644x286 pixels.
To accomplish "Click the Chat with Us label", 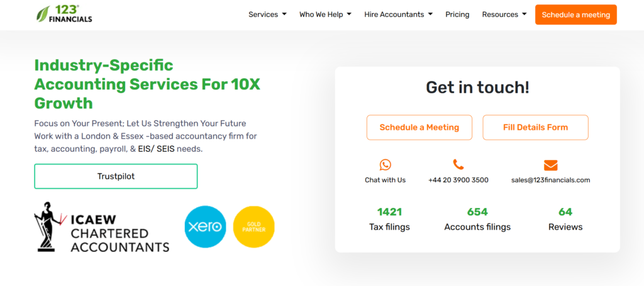I will point(386,180).
